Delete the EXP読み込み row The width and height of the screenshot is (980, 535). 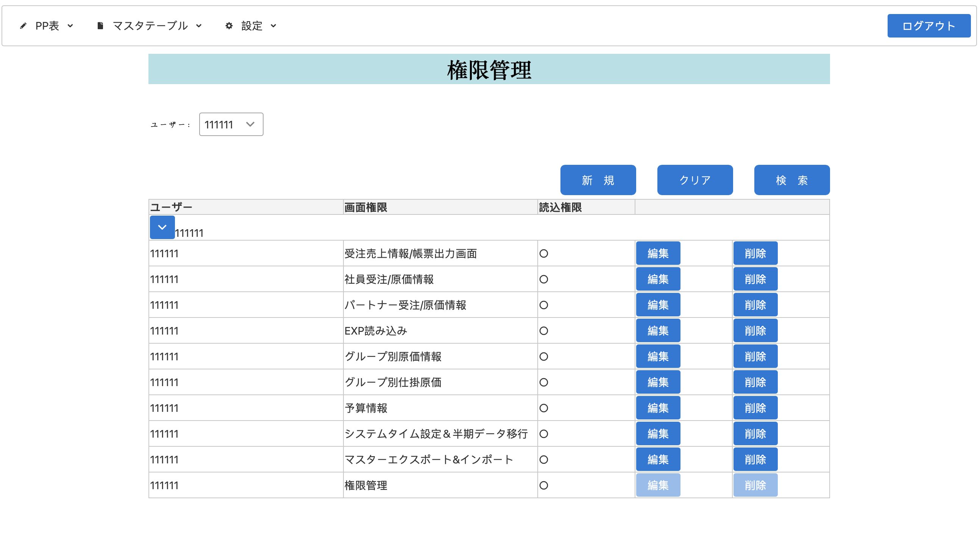(x=755, y=330)
